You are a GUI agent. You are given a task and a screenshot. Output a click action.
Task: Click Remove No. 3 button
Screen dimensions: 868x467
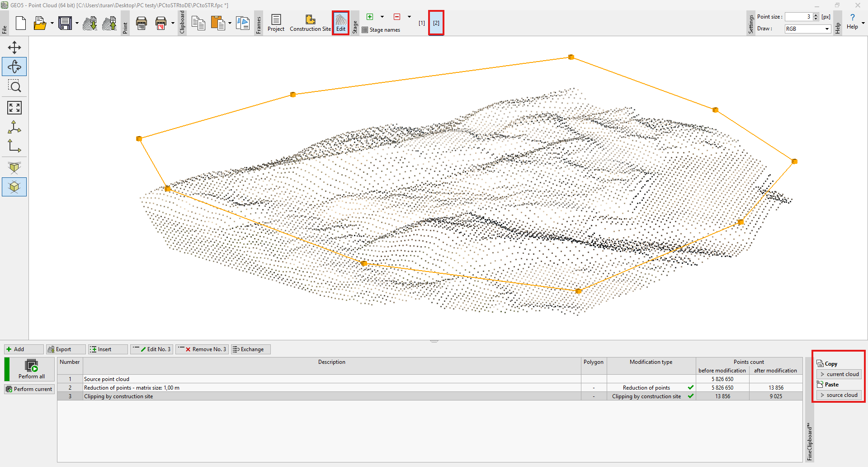point(203,349)
